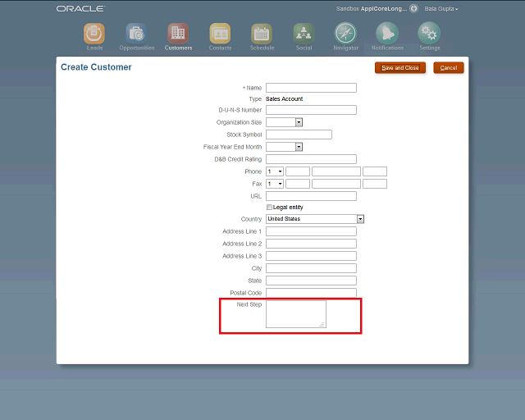This screenshot has width=525, height=420.
Task: Open the Schedule calendar icon
Action: point(262,34)
